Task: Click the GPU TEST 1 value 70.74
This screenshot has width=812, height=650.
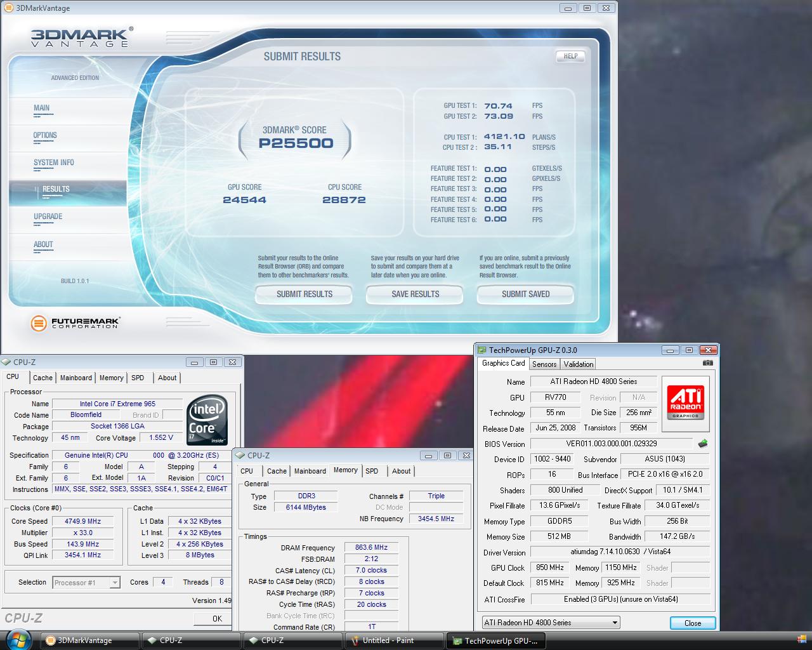Action: pyautogui.click(x=498, y=106)
